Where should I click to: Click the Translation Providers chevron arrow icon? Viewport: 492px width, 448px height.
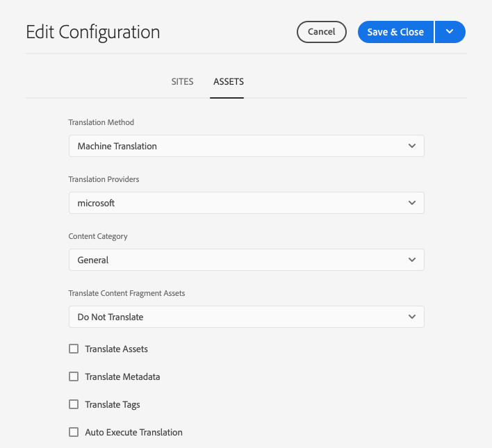point(412,204)
